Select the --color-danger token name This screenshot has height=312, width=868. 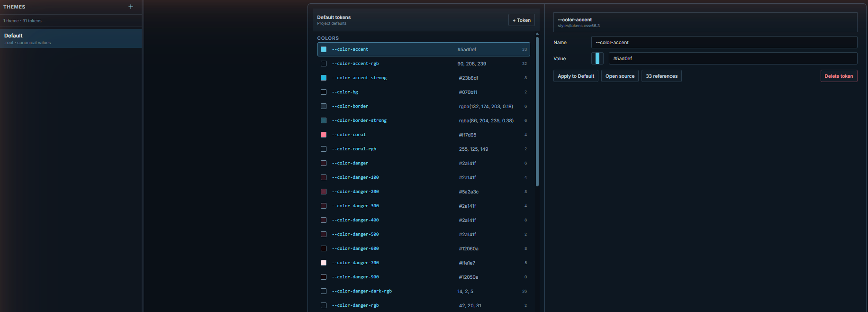coord(350,163)
